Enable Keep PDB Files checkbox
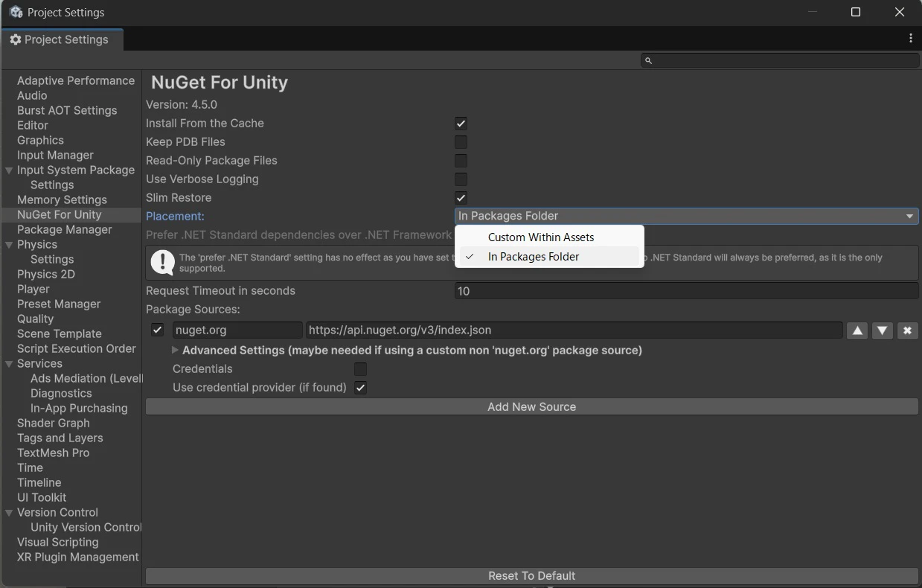This screenshot has height=588, width=922. pos(461,142)
